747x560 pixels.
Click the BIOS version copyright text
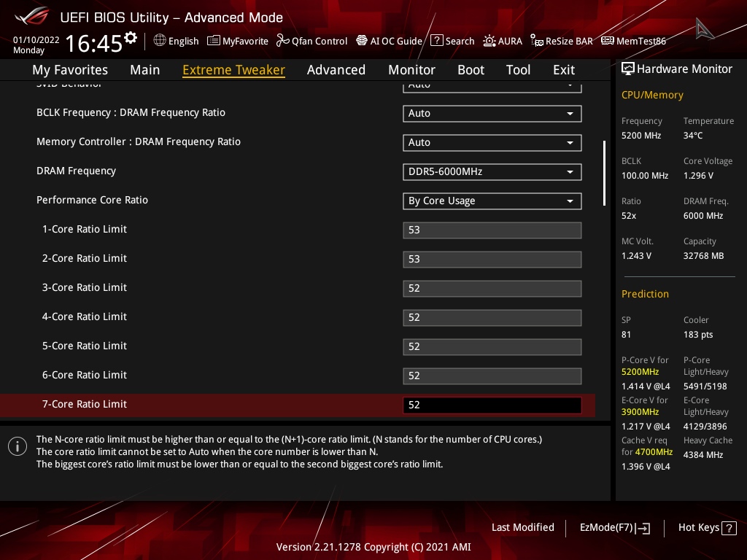[373, 547]
